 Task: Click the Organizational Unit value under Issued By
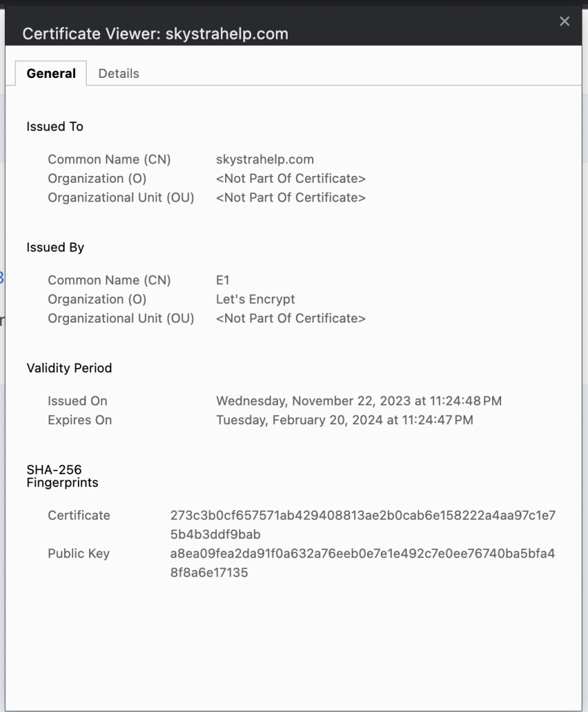291,318
